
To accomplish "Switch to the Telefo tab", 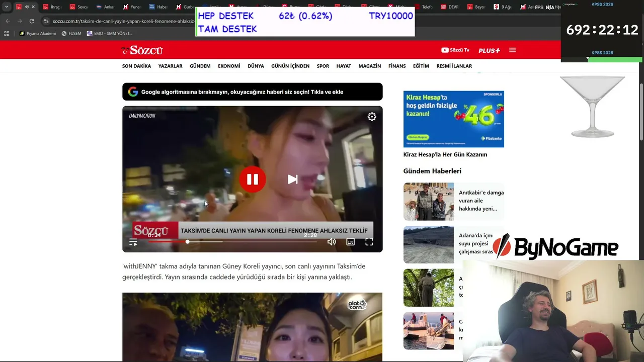I will tap(424, 7).
